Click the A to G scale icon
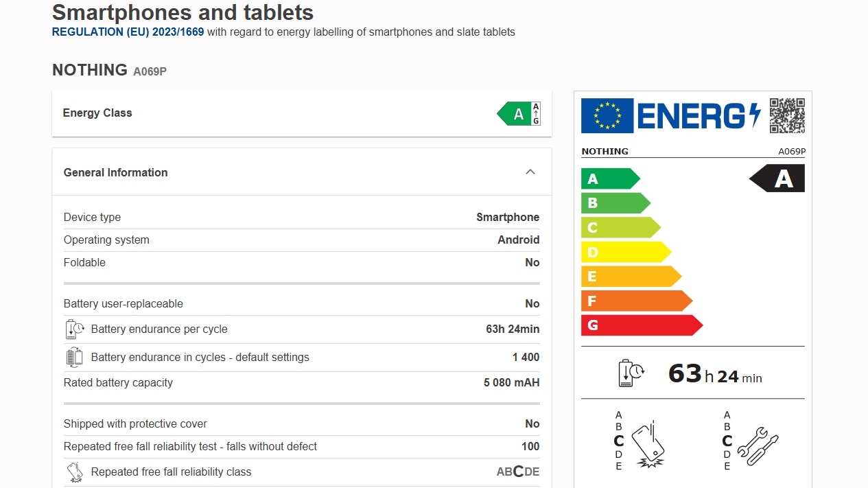The width and height of the screenshot is (868, 488). pyautogui.click(x=536, y=114)
